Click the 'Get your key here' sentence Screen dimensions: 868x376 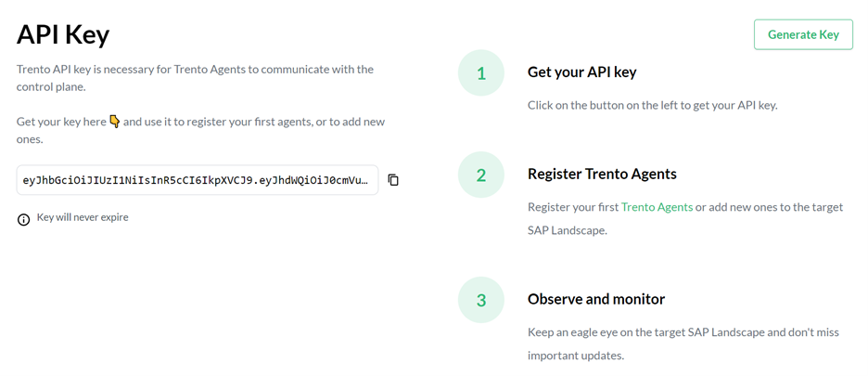(61, 122)
